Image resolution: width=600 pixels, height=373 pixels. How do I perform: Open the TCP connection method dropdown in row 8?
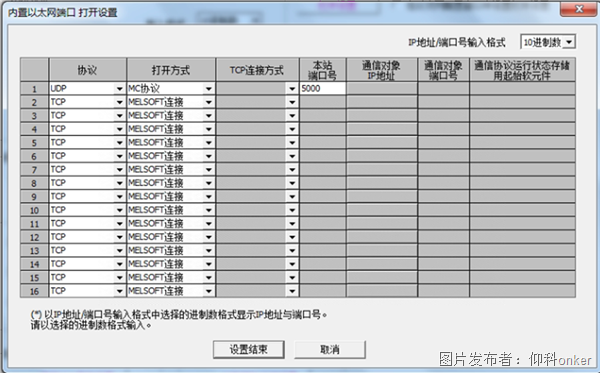(x=292, y=183)
